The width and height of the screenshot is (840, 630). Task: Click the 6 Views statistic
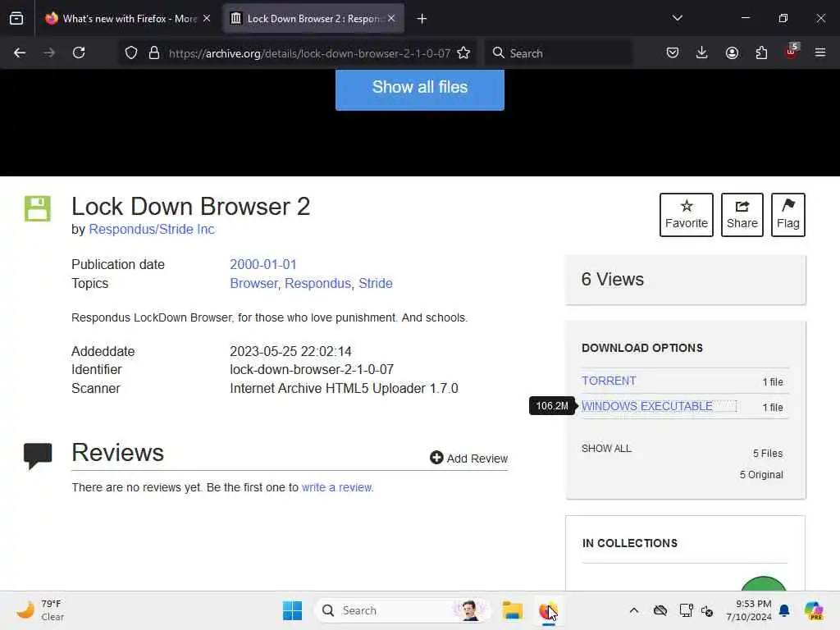coord(612,279)
